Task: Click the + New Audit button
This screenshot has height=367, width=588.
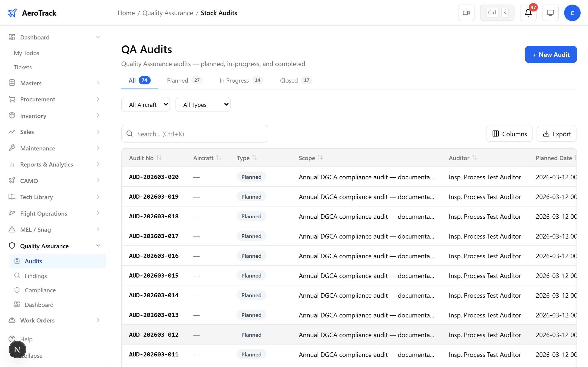Action: [x=551, y=54]
